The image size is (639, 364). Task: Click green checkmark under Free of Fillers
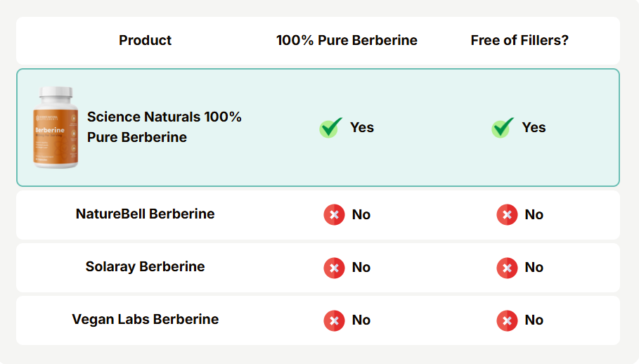(503, 127)
